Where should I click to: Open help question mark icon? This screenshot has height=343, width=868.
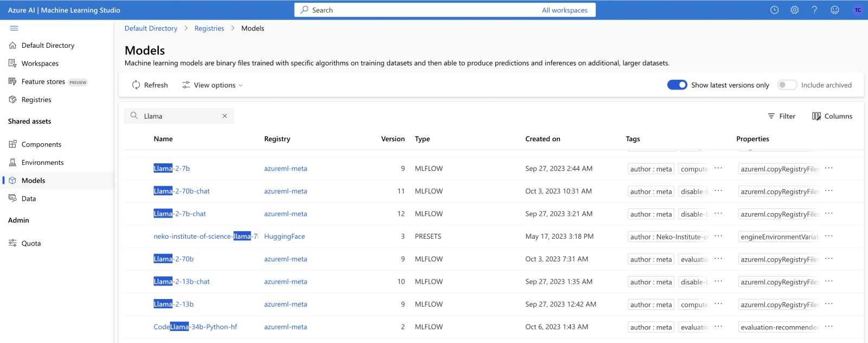[814, 10]
